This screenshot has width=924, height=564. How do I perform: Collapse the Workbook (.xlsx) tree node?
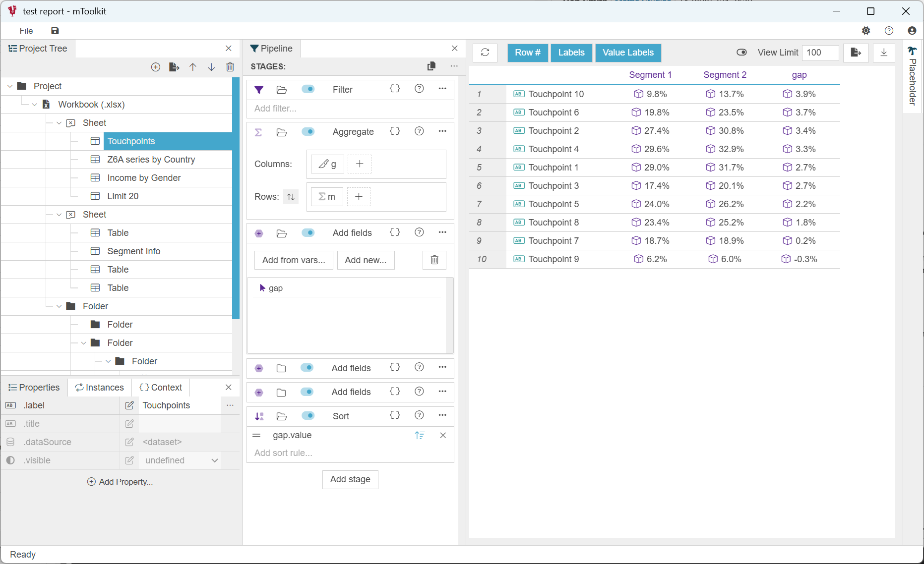click(35, 105)
